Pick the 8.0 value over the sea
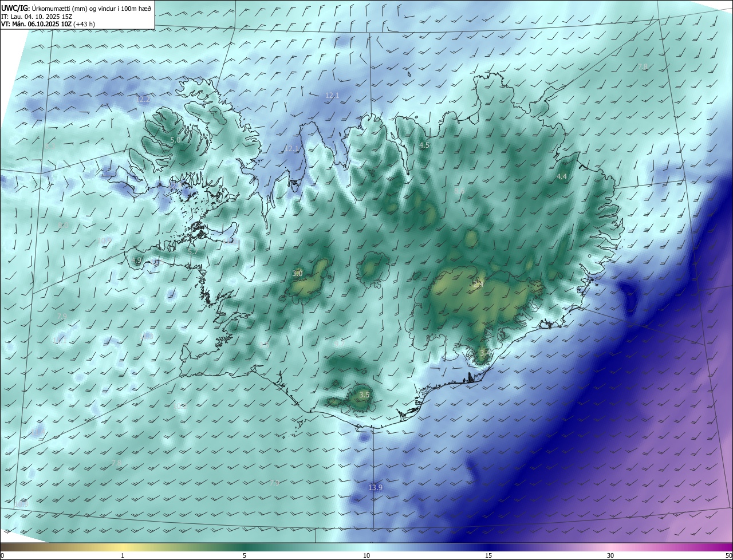Image resolution: width=733 pixels, height=560 pixels. point(63,226)
